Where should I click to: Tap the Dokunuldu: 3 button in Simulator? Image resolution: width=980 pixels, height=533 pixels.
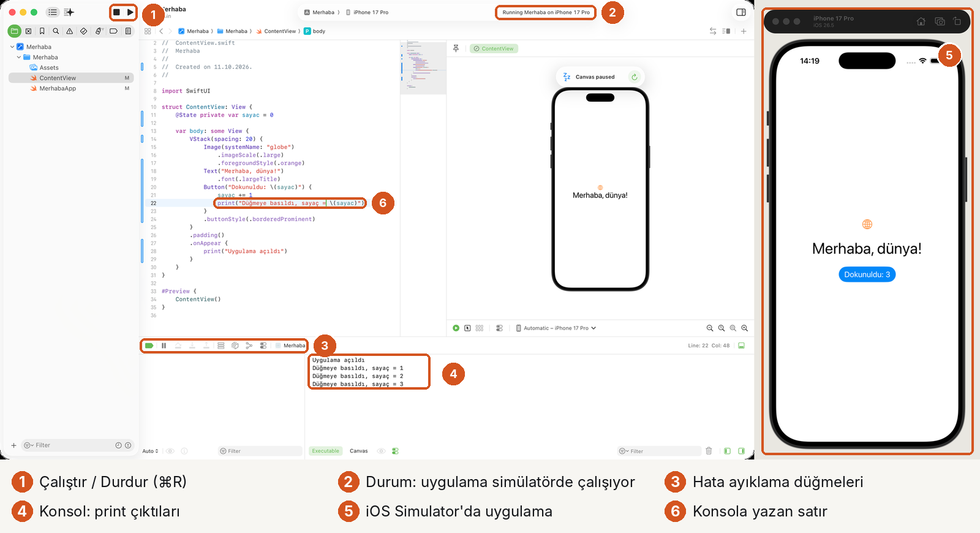pos(867,274)
